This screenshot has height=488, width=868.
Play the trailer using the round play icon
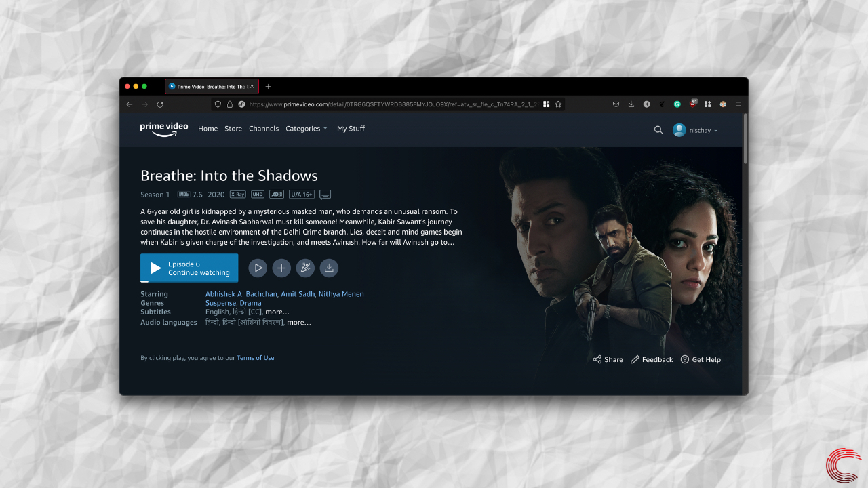click(258, 268)
